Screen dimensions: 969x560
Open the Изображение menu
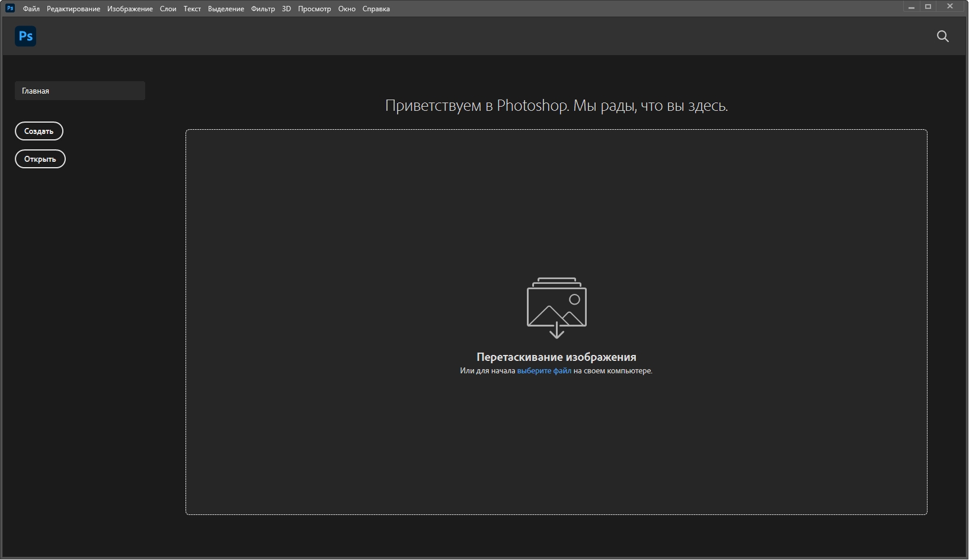[x=130, y=9]
